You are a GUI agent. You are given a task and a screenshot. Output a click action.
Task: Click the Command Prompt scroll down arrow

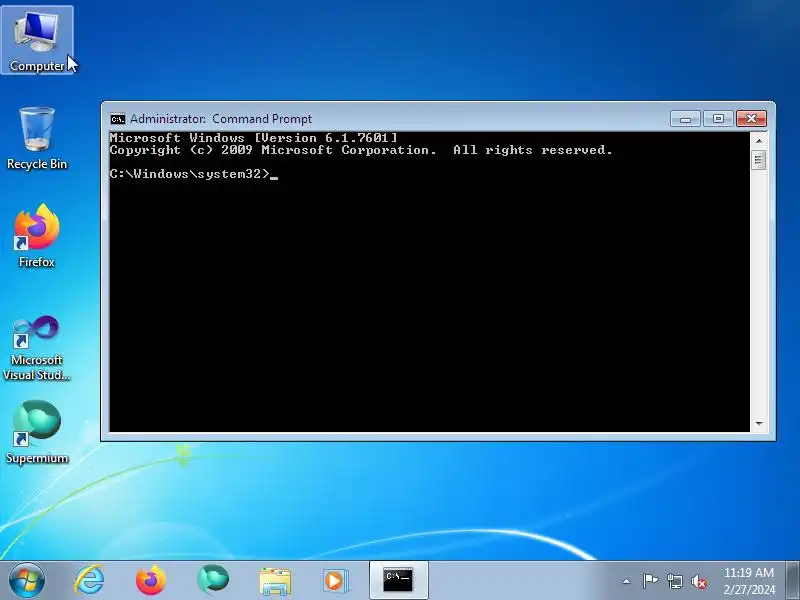(x=759, y=423)
